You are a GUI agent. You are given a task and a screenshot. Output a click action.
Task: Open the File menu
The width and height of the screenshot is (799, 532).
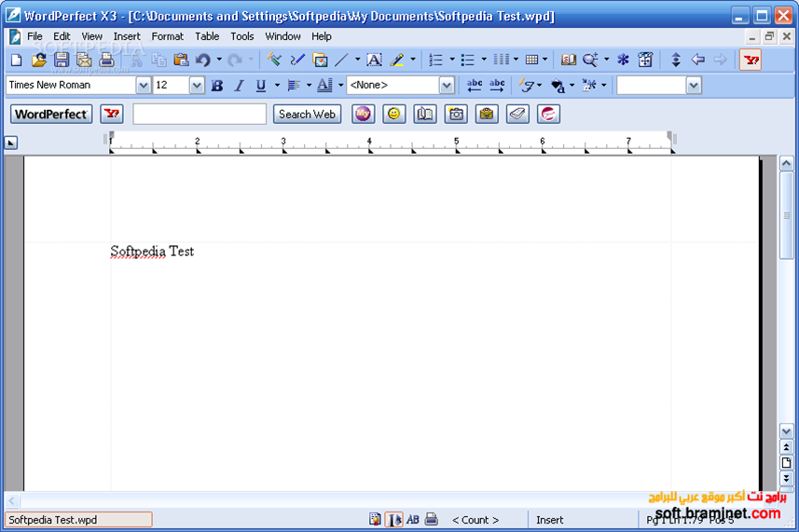[x=34, y=36]
